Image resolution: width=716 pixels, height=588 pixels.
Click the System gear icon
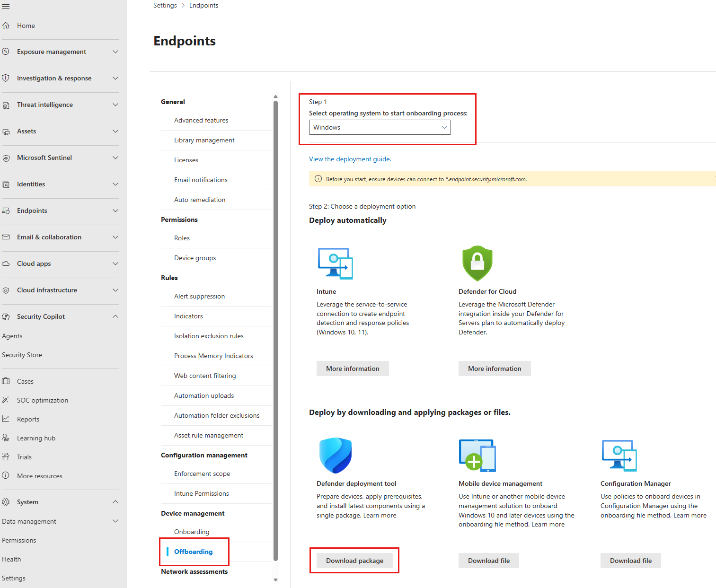click(6, 502)
